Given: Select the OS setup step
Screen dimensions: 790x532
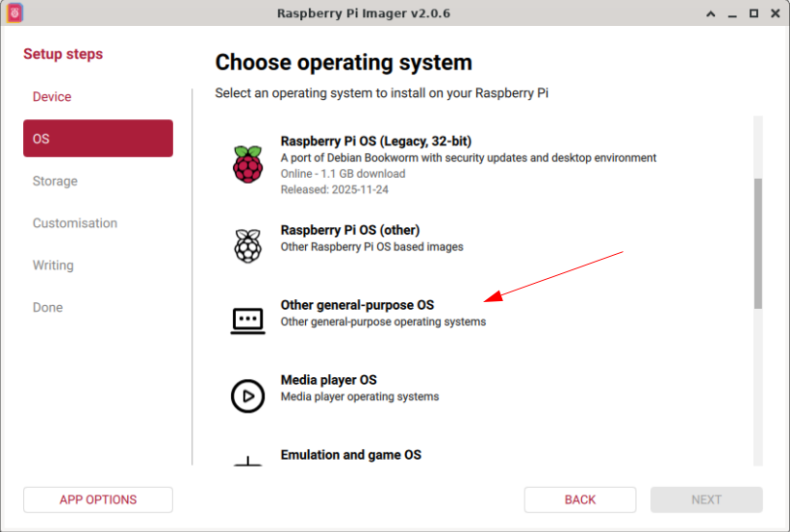Looking at the screenshot, I should click(x=98, y=138).
